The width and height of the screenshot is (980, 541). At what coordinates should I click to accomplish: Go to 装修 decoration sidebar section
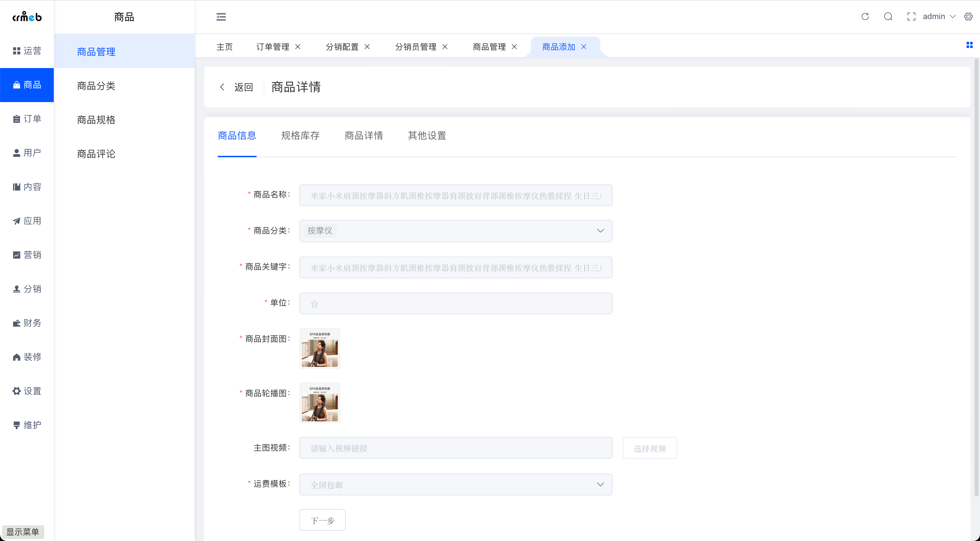(x=27, y=357)
